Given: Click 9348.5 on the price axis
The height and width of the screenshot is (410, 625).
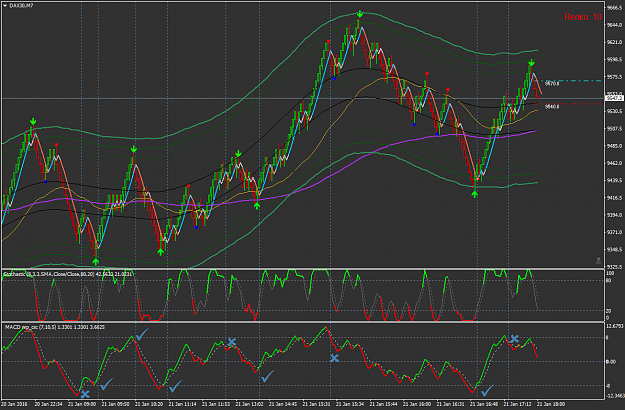Looking at the screenshot, I should pyautogui.click(x=615, y=249).
